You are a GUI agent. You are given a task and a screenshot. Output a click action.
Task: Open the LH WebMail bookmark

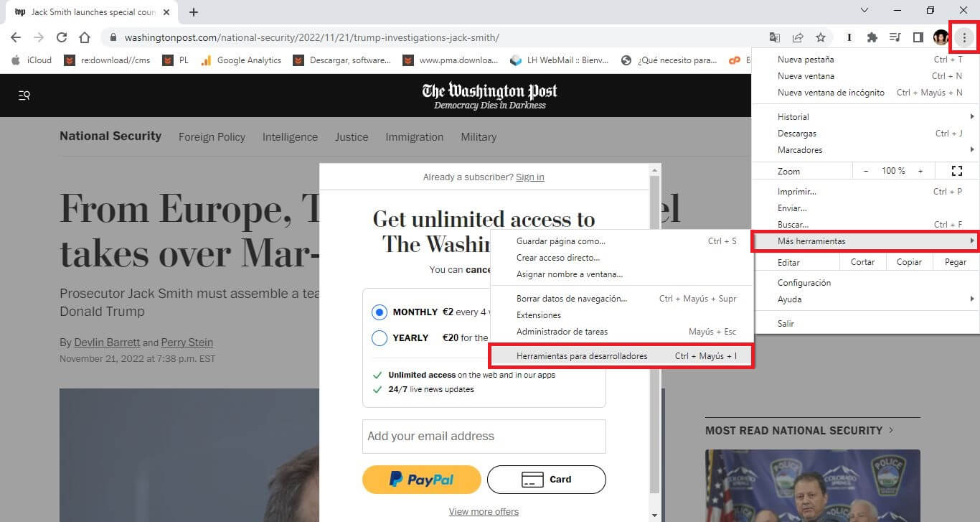[x=560, y=60]
